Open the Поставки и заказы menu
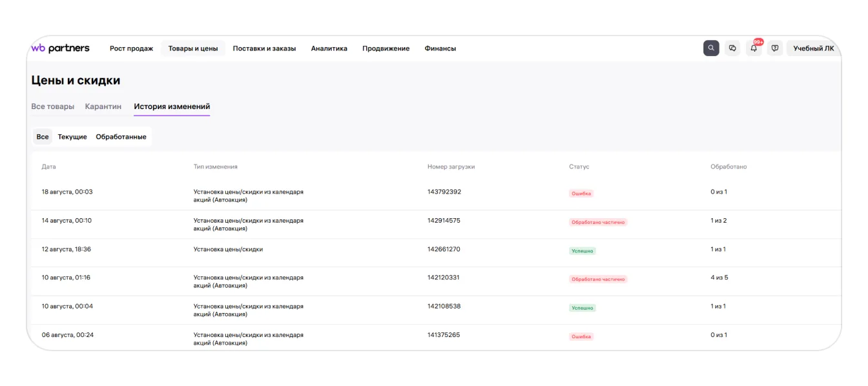The height and width of the screenshot is (386, 868). tap(264, 48)
